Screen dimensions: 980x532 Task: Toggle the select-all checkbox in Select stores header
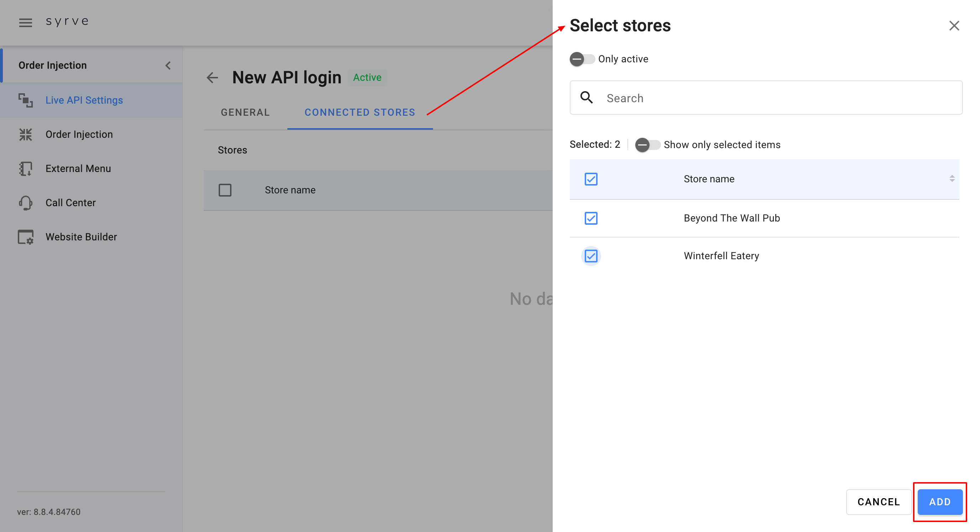591,179
